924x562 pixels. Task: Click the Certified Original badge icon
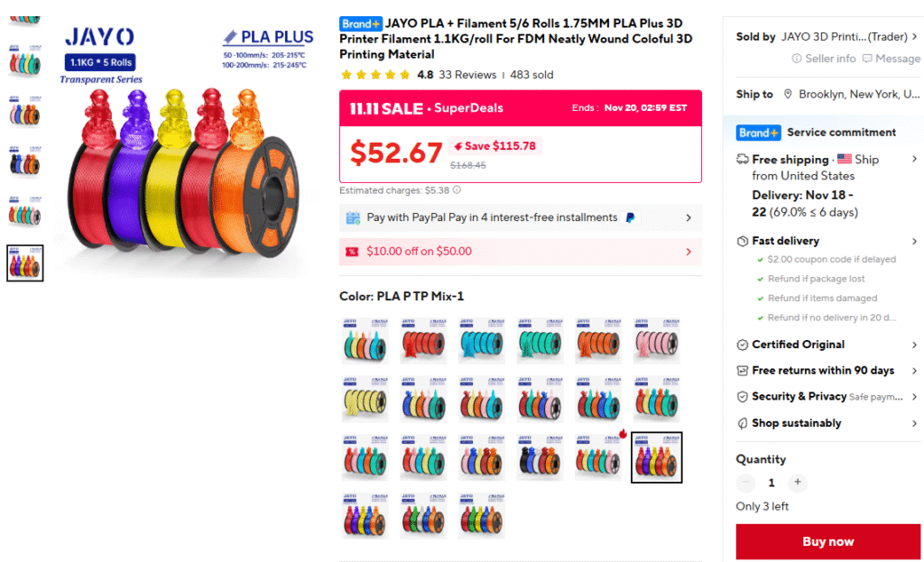(743, 345)
